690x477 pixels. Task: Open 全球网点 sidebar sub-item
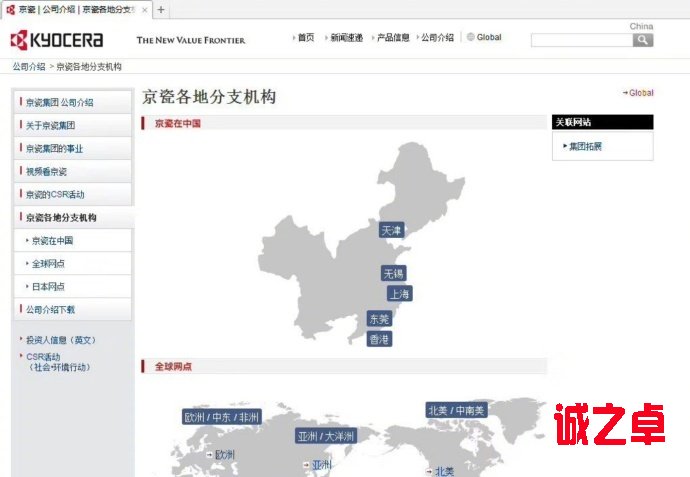[x=73, y=264]
